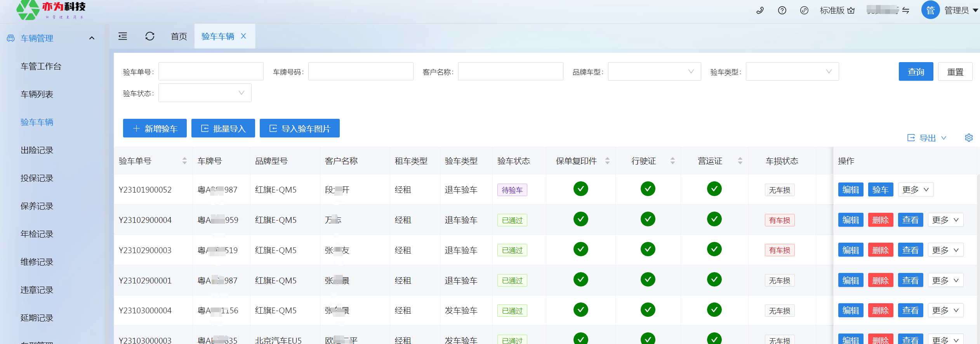
Task: Open the 验车状态 dropdown
Action: [205, 93]
